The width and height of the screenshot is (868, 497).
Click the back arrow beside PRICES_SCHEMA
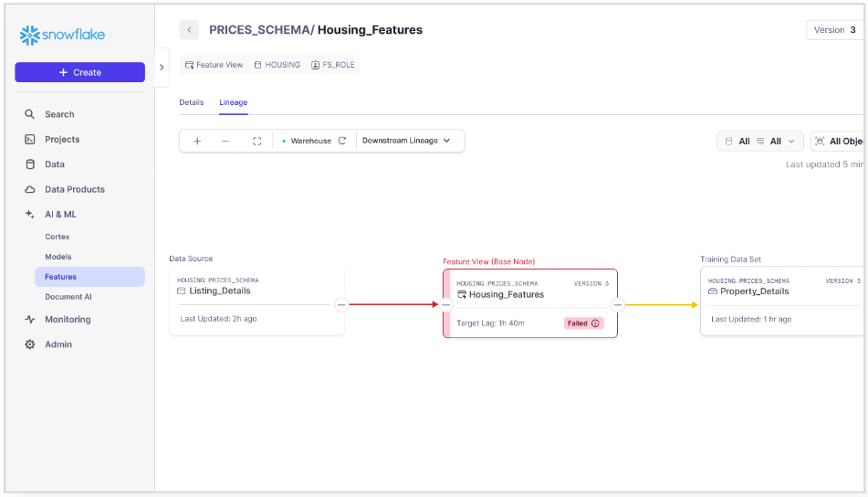pyautogui.click(x=189, y=30)
